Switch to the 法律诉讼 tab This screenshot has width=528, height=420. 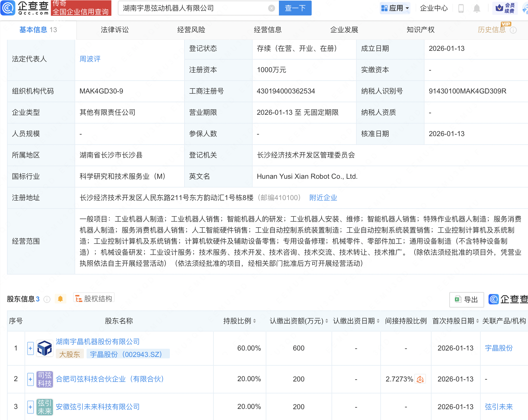coord(114,29)
